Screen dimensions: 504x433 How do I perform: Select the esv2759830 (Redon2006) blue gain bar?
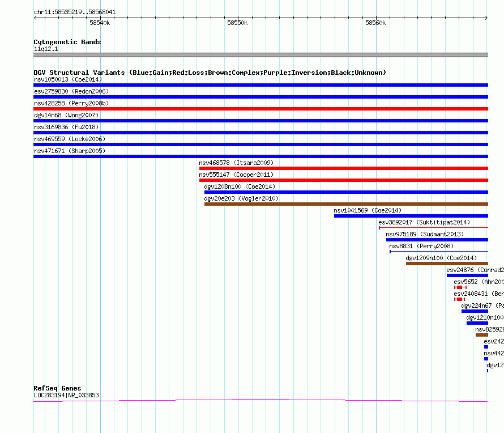point(260,97)
